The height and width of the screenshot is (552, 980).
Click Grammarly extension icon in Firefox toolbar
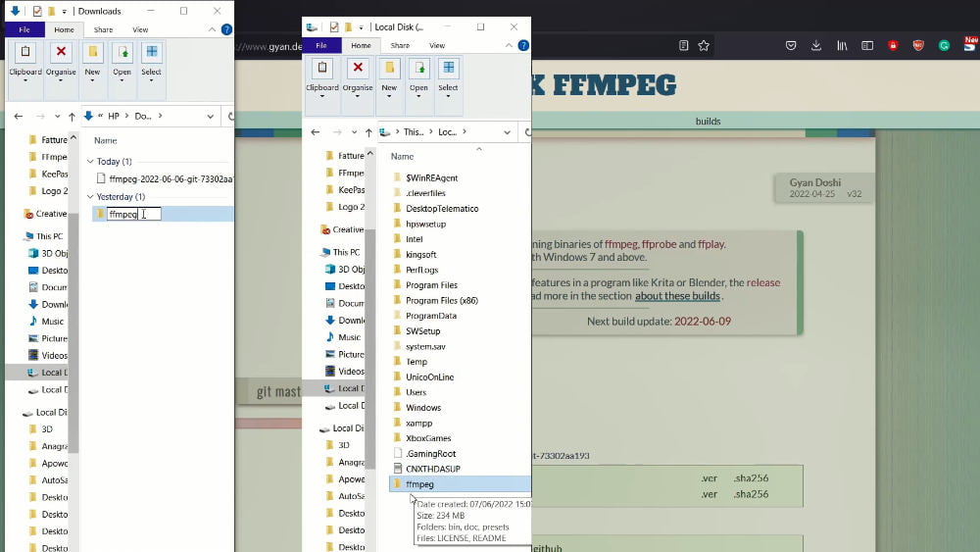click(945, 45)
